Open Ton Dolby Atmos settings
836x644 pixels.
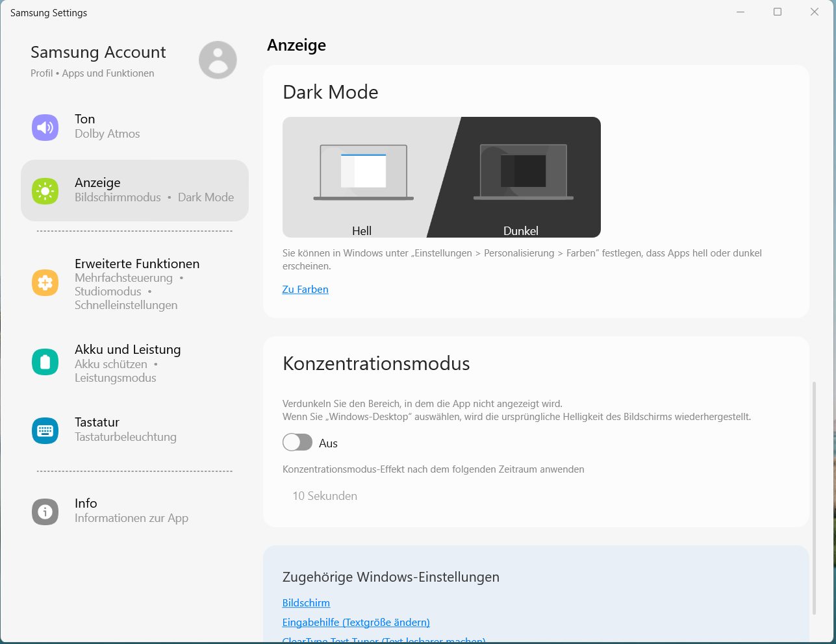click(134, 127)
